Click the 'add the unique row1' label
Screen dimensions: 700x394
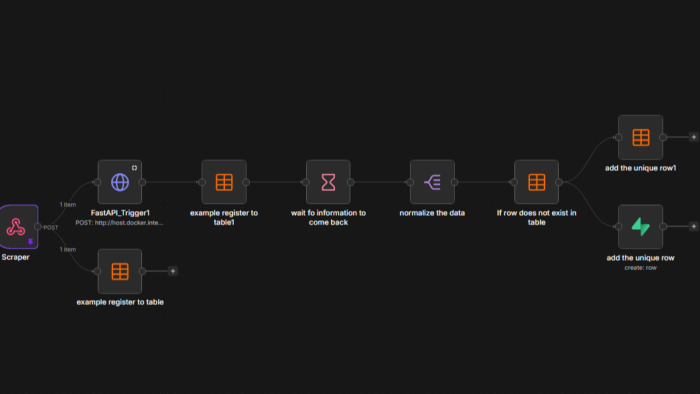(x=641, y=168)
